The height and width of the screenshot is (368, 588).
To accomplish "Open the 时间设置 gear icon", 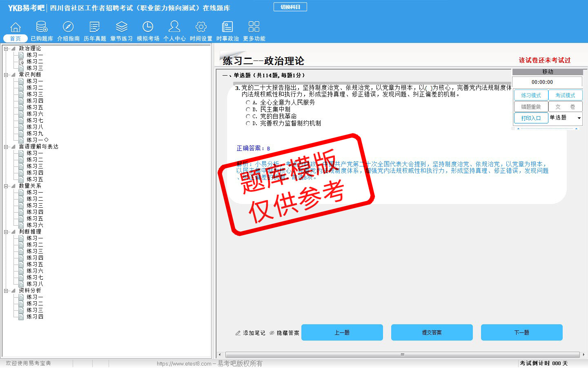I will point(201,27).
